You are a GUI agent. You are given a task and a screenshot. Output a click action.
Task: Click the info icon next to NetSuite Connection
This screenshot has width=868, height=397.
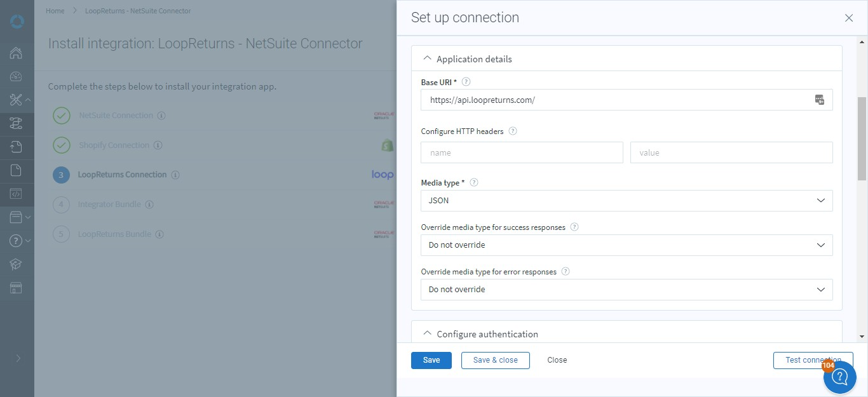tap(161, 116)
